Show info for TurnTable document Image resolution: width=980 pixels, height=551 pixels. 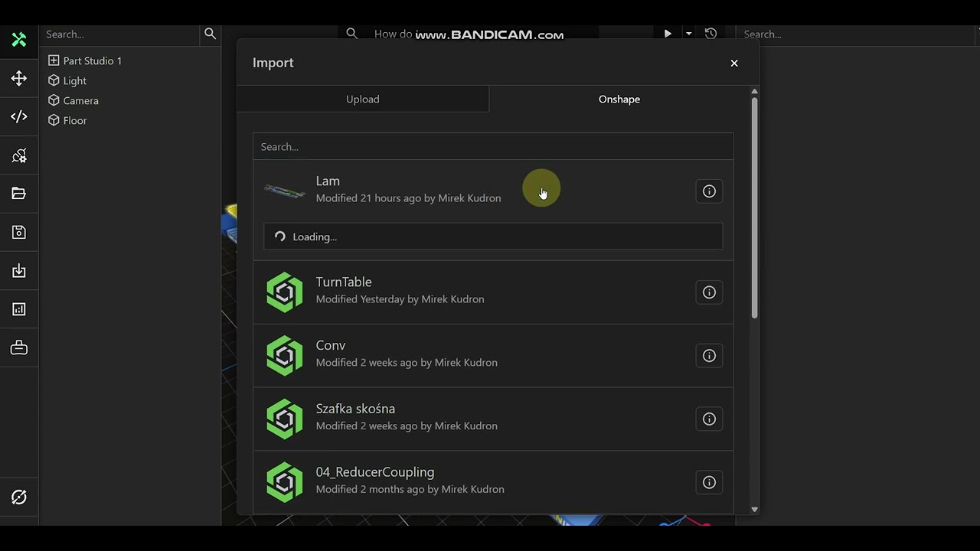[709, 292]
